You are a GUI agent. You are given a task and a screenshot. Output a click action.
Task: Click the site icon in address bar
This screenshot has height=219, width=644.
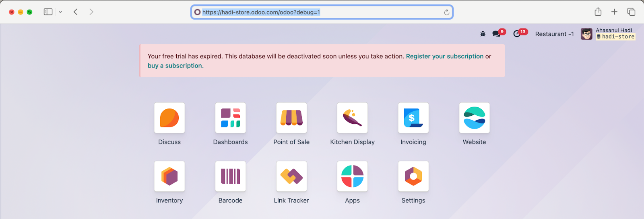(197, 12)
